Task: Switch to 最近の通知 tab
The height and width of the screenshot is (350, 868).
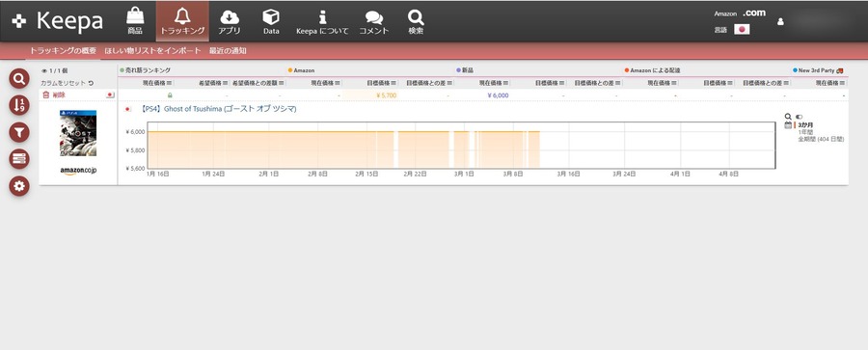Action: 228,51
